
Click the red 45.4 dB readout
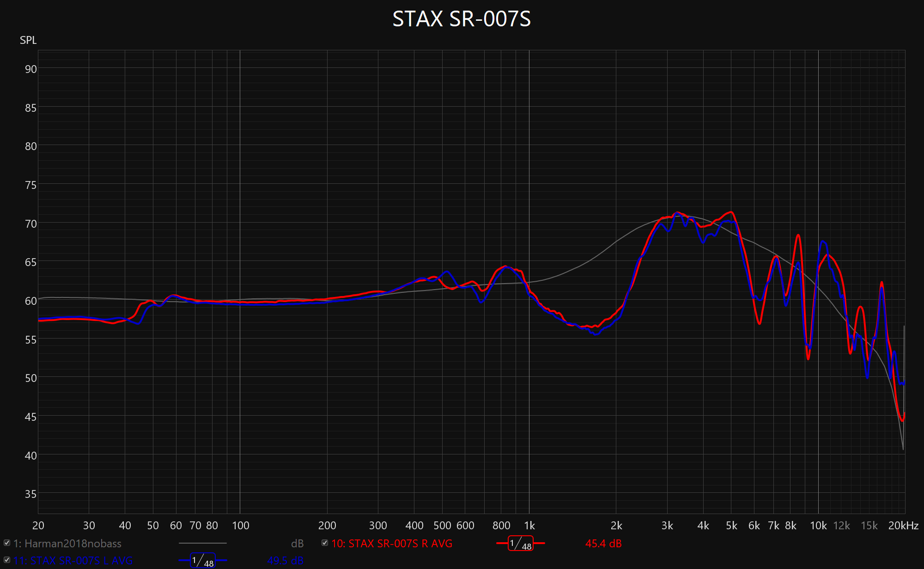click(x=603, y=544)
